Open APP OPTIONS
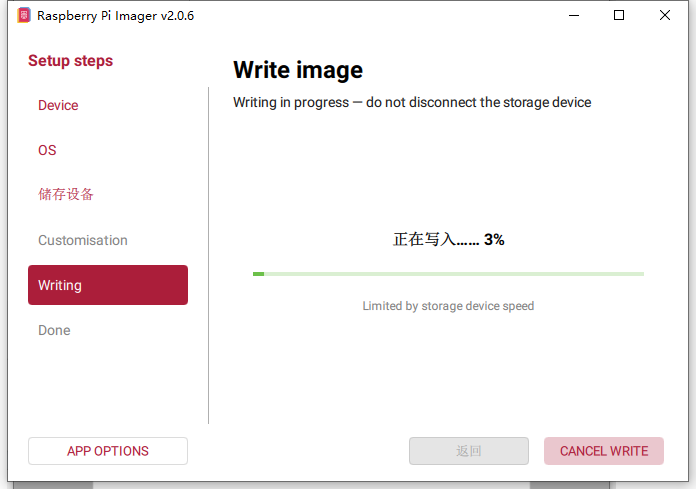Viewport: 696px width, 489px height. [x=108, y=451]
